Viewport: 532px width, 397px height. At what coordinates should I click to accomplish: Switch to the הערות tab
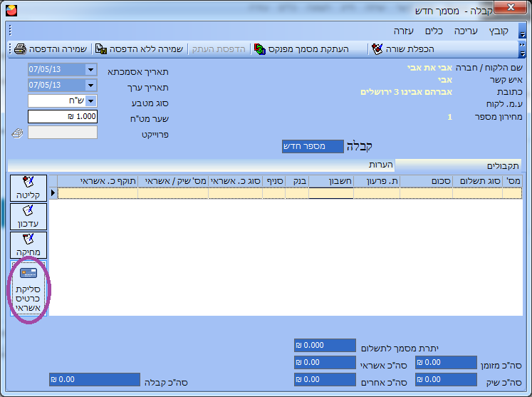(381, 165)
